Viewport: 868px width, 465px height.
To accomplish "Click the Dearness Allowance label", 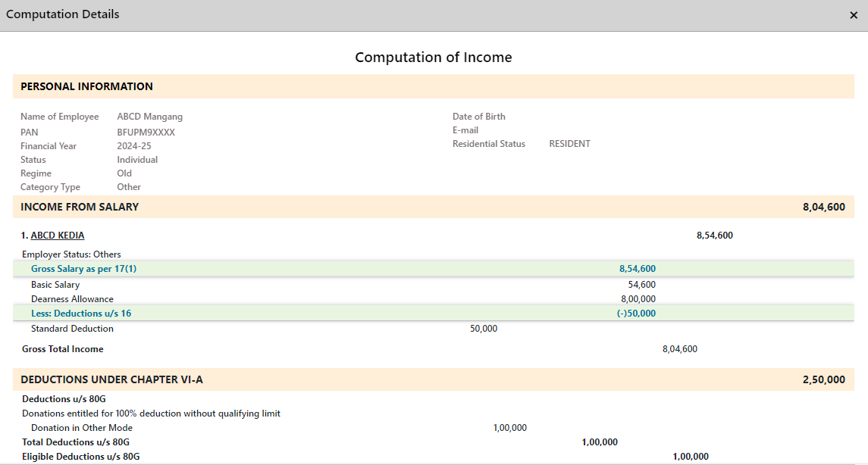I will (72, 299).
